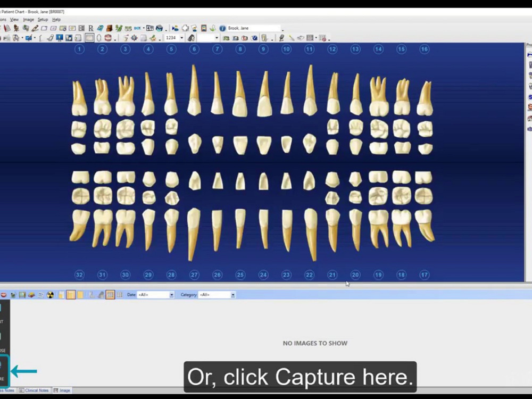Click tooth 19 lower molar root image
Image resolution: width=532 pixels, height=399 pixels.
point(378,228)
